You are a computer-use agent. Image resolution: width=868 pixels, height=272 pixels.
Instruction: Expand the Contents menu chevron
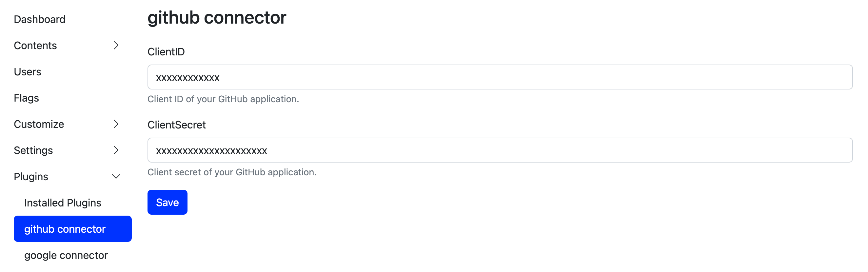coord(116,46)
